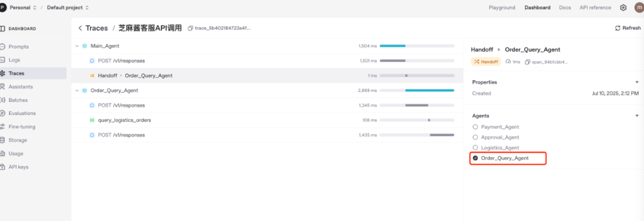Screen dimensions: 644x221
Task: Open the Batches sidebar icon
Action: (2, 100)
